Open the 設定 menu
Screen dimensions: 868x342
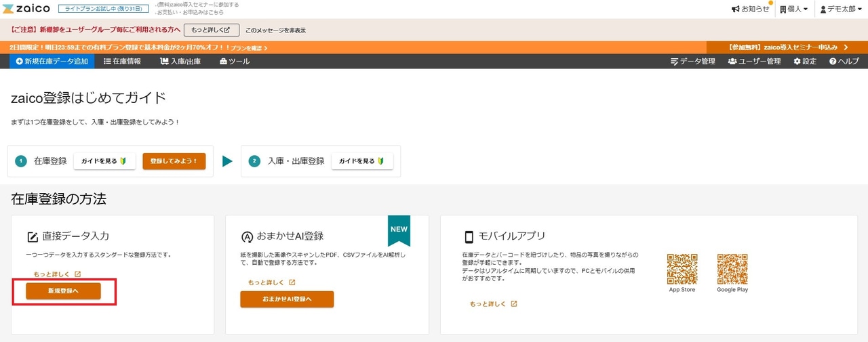click(x=805, y=61)
